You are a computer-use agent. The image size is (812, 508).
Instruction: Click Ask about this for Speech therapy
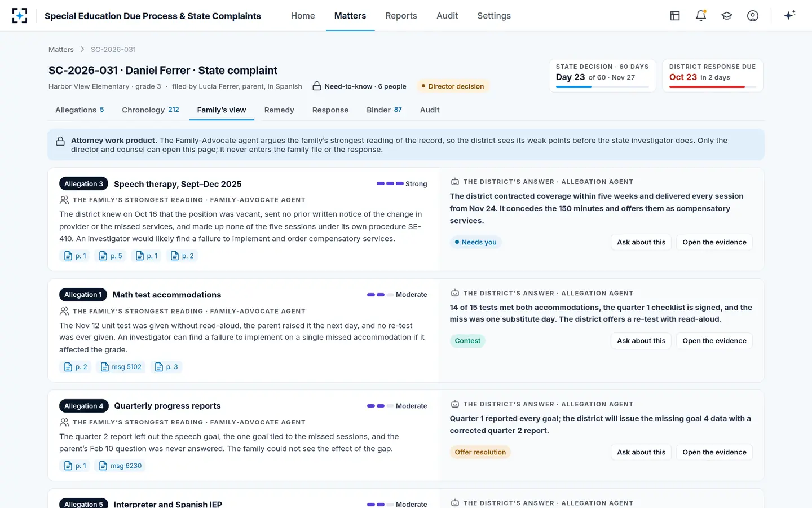pyautogui.click(x=641, y=242)
